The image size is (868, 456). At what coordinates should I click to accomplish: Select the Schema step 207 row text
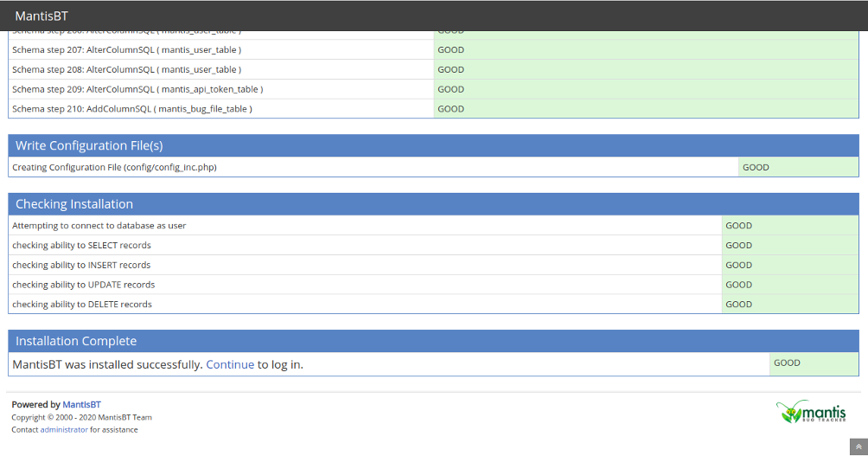pos(127,50)
